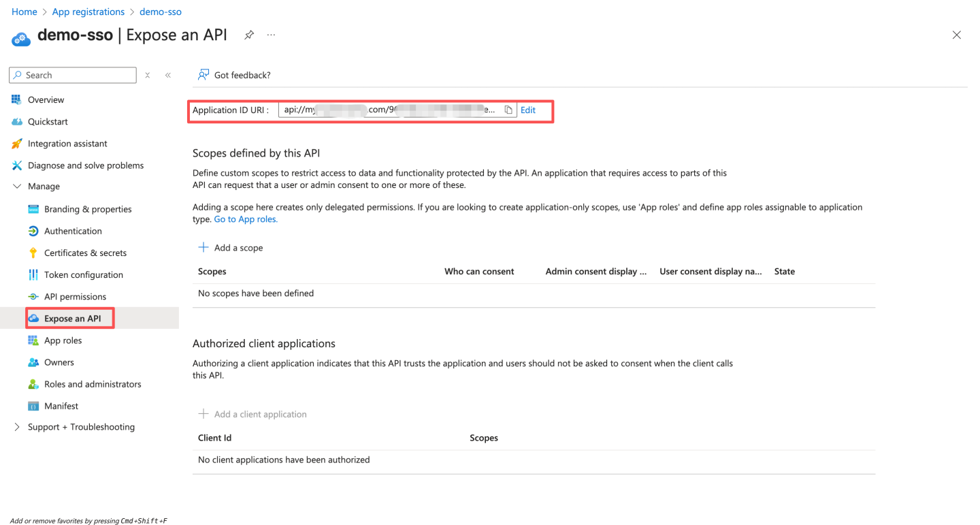The height and width of the screenshot is (525, 980).
Task: Click the demo-sso app cloud icon
Action: click(21, 39)
